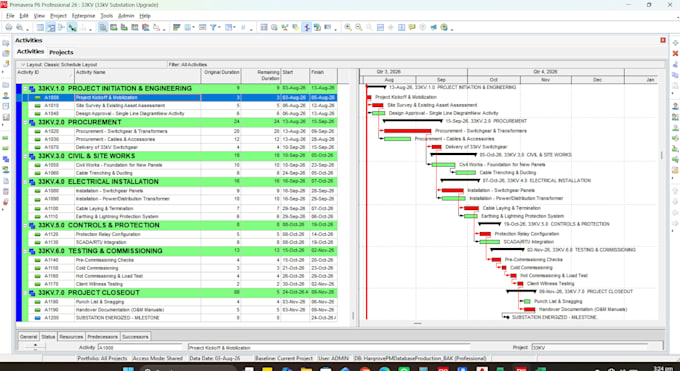
Task: Collapse the 33KV.5.0 Controls & Protection group
Action: coord(25,225)
